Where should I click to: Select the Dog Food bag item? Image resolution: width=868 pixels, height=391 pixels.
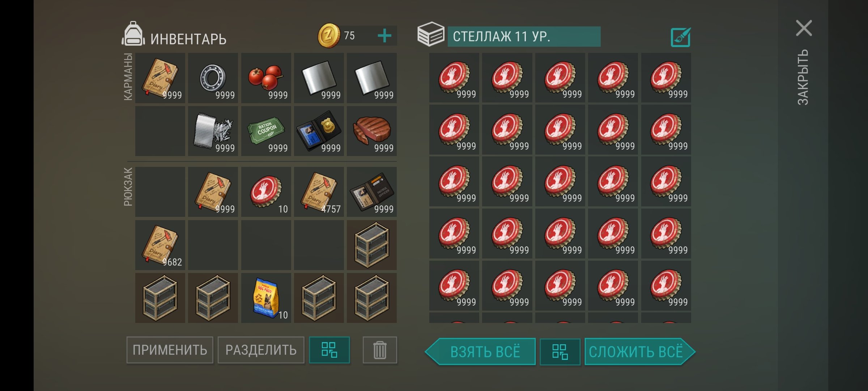266,298
